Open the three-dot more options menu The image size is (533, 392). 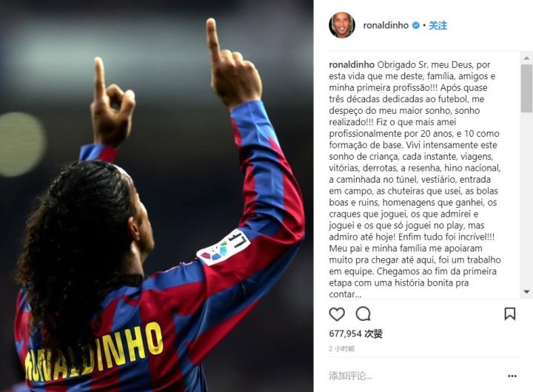pos(512,376)
